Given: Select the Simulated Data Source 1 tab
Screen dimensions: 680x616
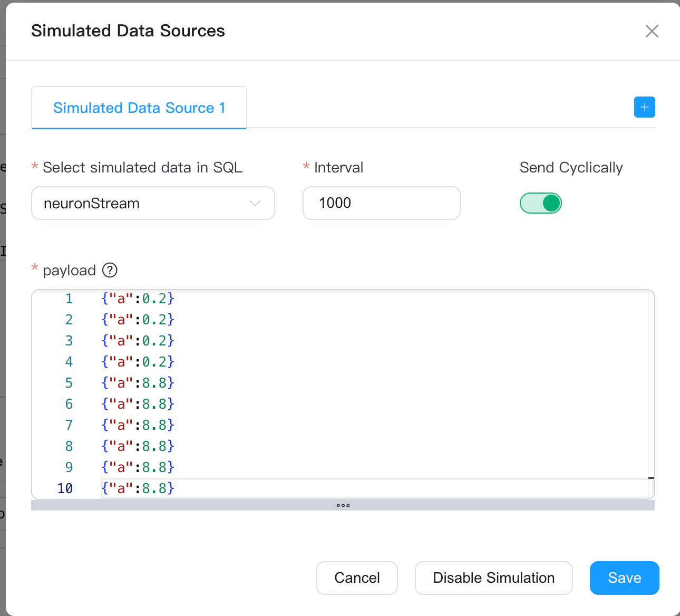Looking at the screenshot, I should coord(139,108).
